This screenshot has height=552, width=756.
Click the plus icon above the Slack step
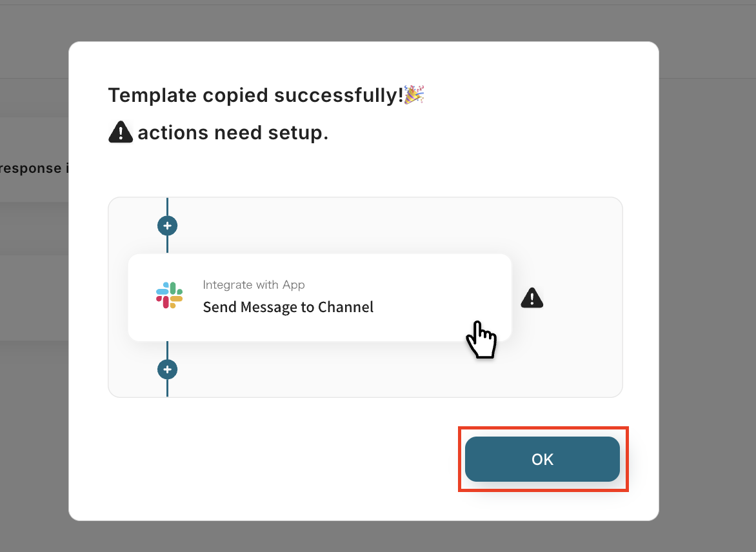coord(167,226)
